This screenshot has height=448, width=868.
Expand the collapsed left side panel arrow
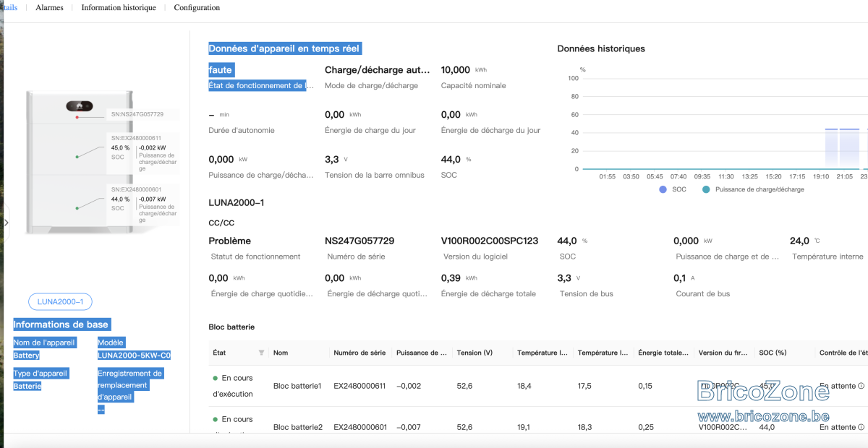(7, 223)
